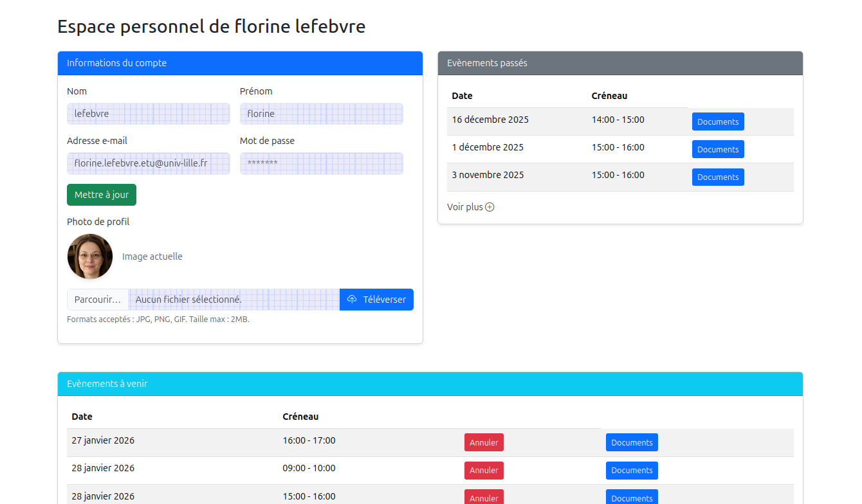This screenshot has height=504, width=862.
Task: Cancel the 28 janvier 15:00 event
Action: (x=484, y=498)
